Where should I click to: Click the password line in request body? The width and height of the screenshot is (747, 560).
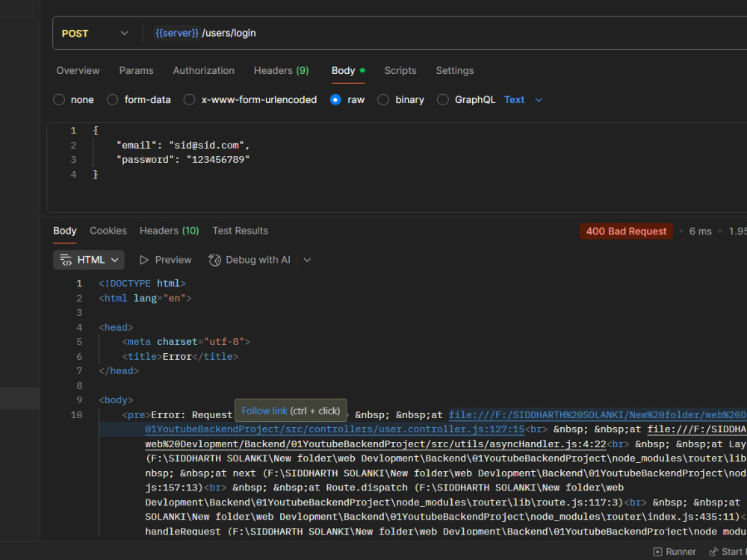pos(184,160)
